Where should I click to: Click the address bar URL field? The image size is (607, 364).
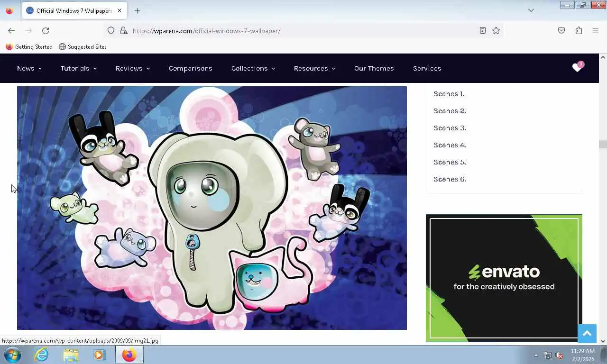click(x=303, y=31)
